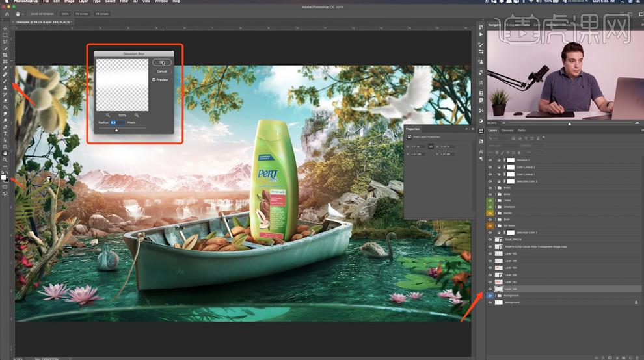Expand the Background group folder
This screenshot has height=360, width=644.
(x=496, y=296)
